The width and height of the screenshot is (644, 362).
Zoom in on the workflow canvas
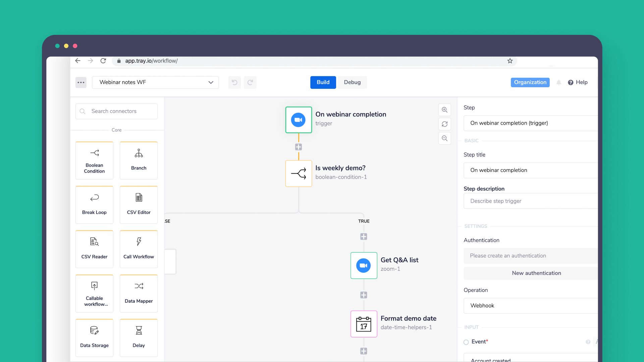pos(444,110)
